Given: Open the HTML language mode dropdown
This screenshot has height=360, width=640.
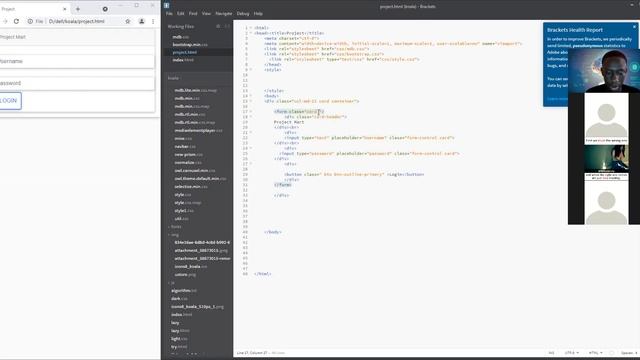Looking at the screenshot, I should coord(595,353).
